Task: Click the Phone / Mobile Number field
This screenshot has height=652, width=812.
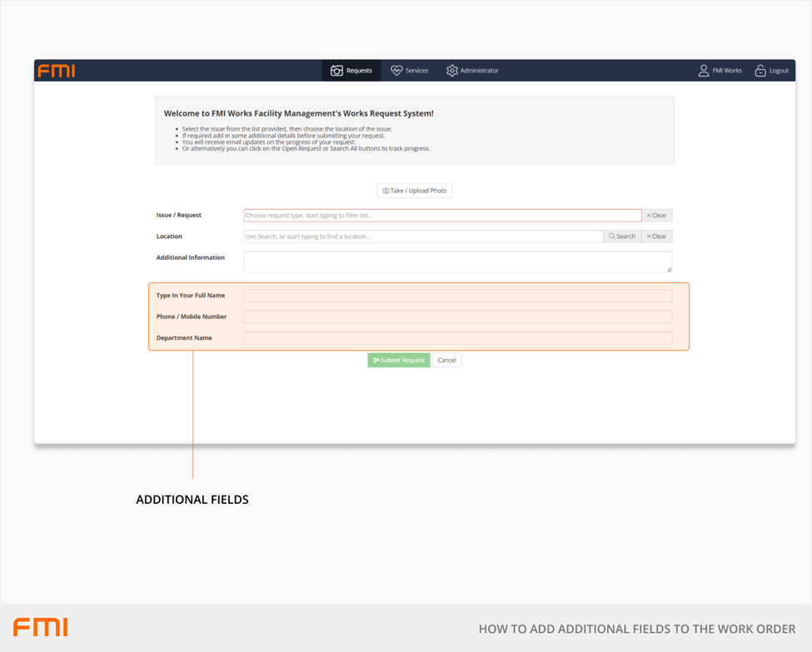Action: pos(457,316)
